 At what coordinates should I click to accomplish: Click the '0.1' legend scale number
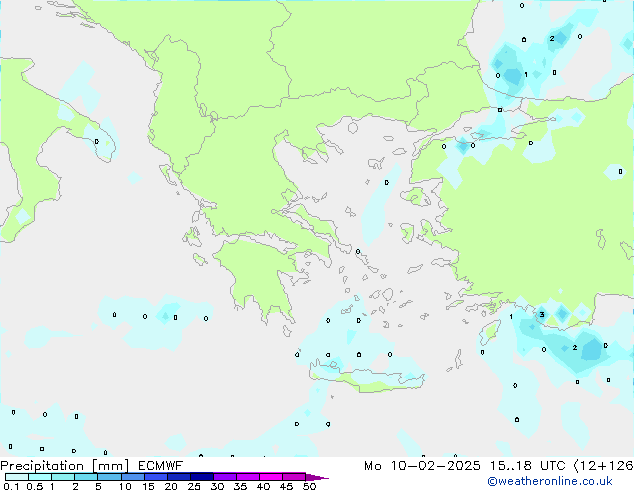[x=11, y=486]
